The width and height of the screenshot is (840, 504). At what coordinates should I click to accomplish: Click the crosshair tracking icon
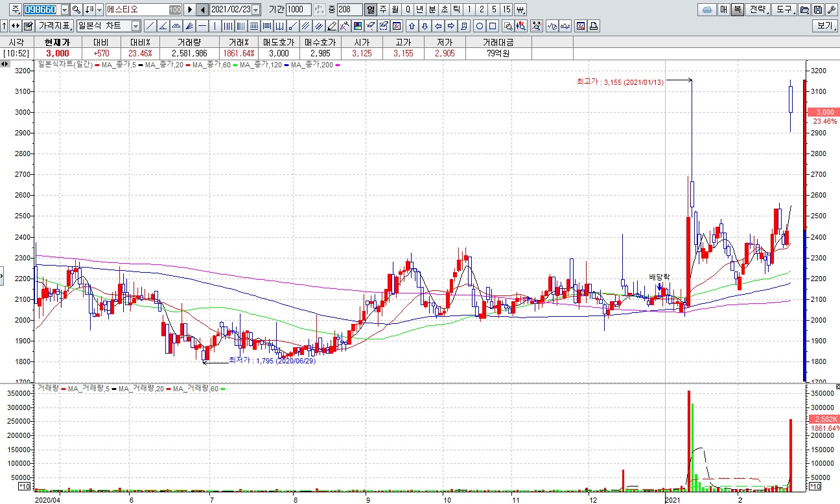point(537,26)
